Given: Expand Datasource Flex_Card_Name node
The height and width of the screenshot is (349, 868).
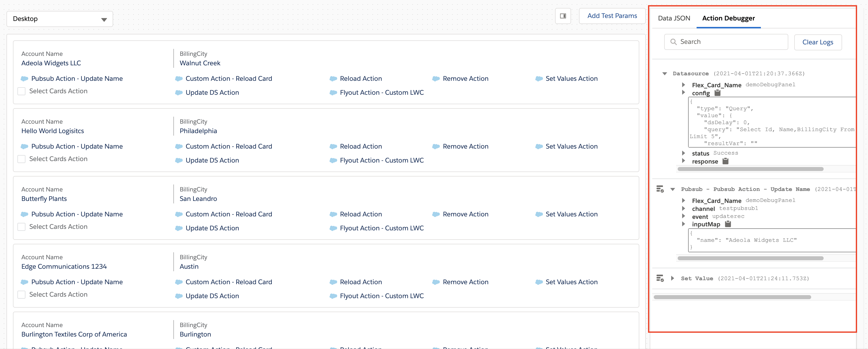Looking at the screenshot, I should 683,85.
